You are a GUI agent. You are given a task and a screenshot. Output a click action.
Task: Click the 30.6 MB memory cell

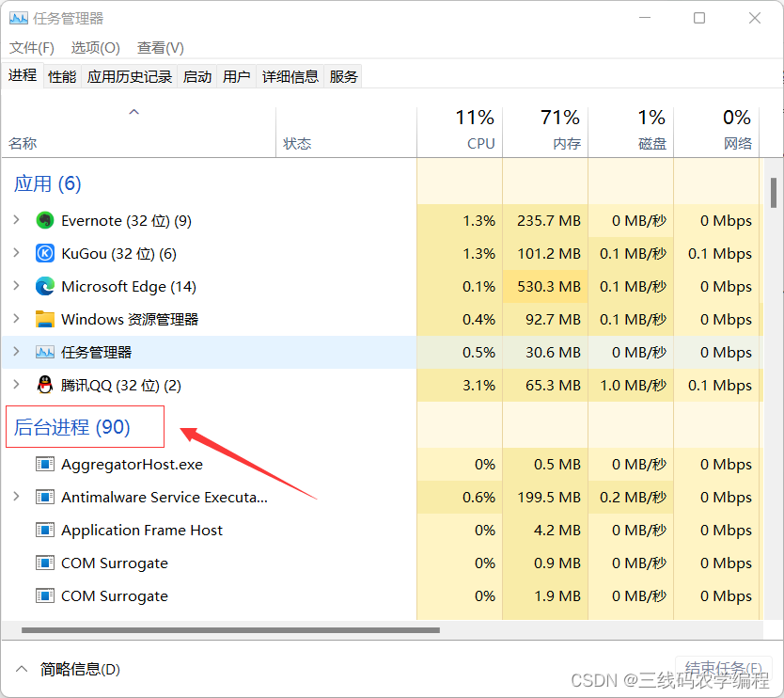click(x=545, y=352)
